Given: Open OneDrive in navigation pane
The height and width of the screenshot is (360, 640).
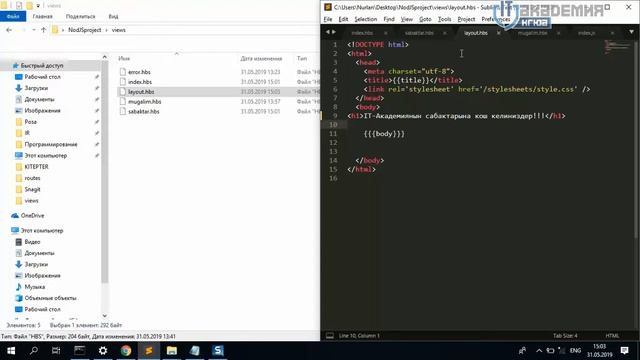Looking at the screenshot, I should [32, 215].
